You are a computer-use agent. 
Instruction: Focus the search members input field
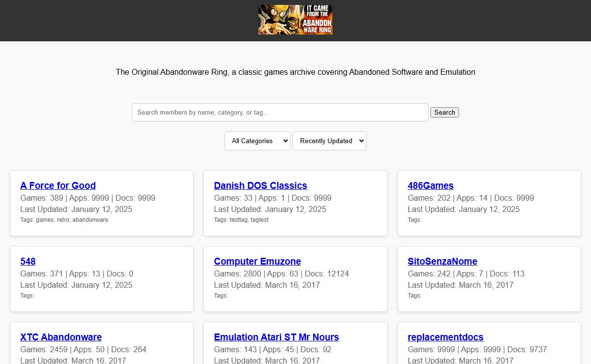pos(280,112)
